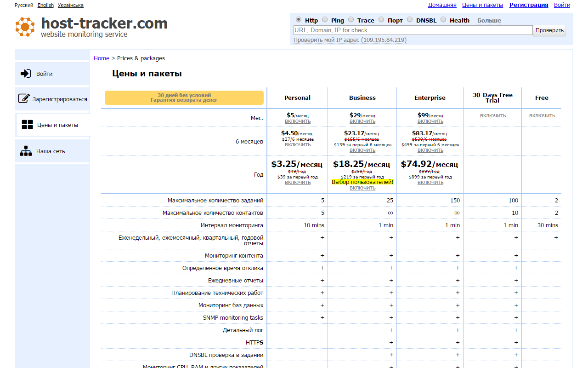The width and height of the screenshot is (588, 368).
Task: Click the four-squares prices icon in sidebar
Action: (28, 125)
